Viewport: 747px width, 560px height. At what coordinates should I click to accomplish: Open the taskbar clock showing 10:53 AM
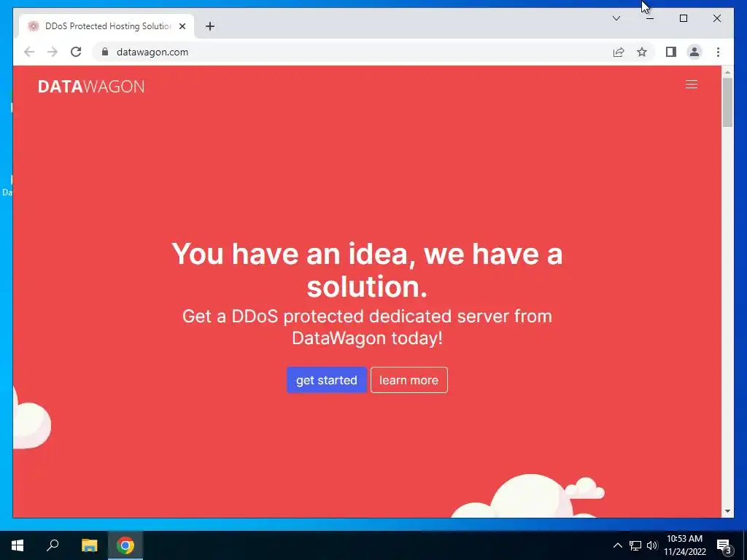click(684, 545)
